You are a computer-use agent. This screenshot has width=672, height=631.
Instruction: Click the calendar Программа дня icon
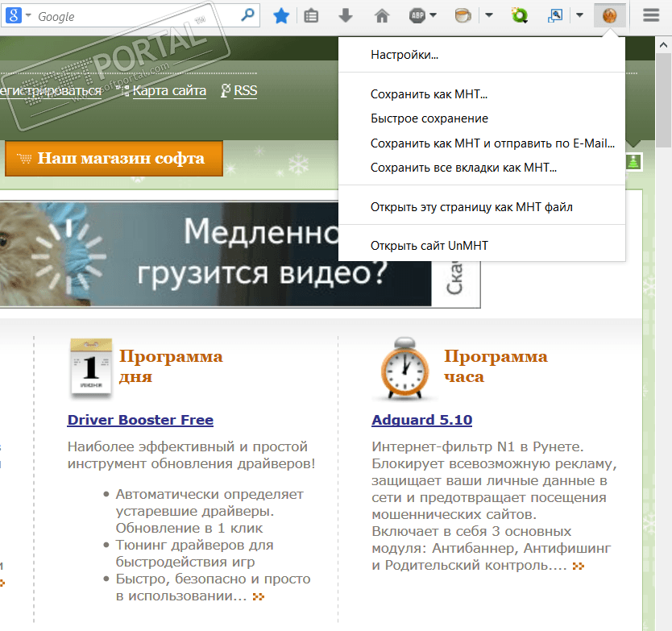pos(91,367)
